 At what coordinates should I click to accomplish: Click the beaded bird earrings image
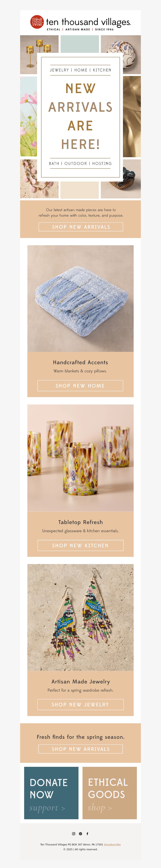click(x=80, y=617)
